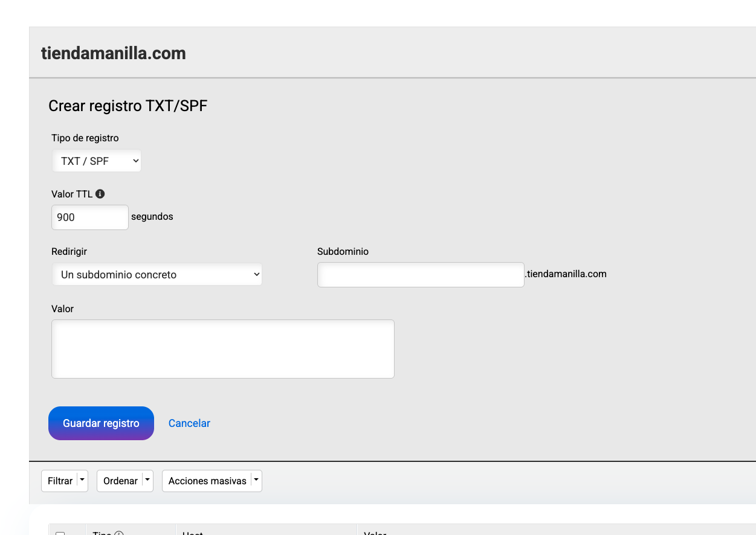Click the Guardar registro button
756x535 pixels.
pyautogui.click(x=101, y=423)
